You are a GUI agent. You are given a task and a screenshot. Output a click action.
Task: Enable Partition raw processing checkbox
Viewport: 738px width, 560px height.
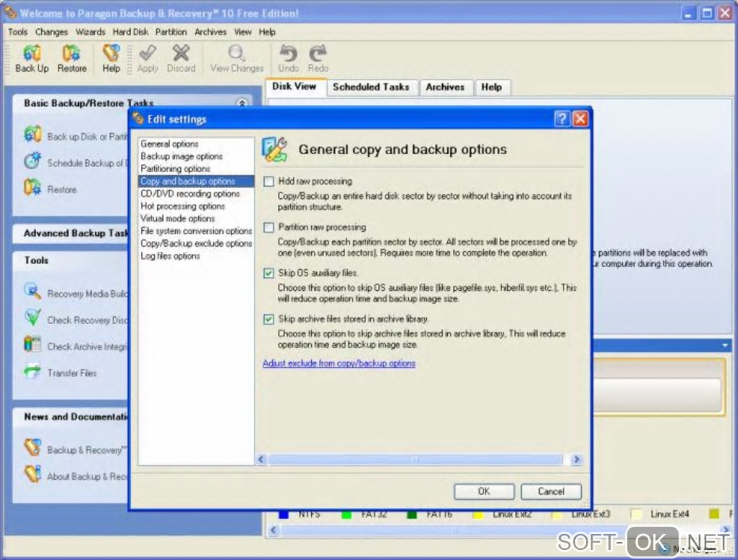[268, 228]
